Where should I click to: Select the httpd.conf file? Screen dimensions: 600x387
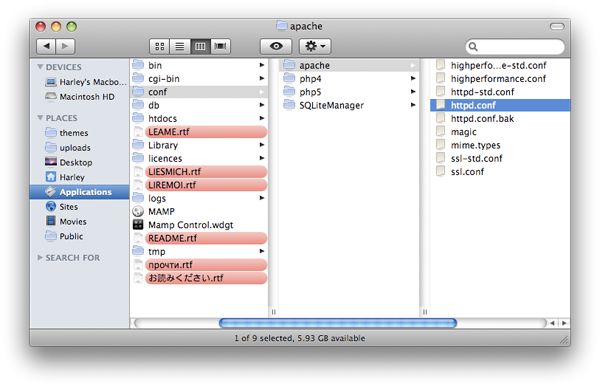click(x=500, y=105)
